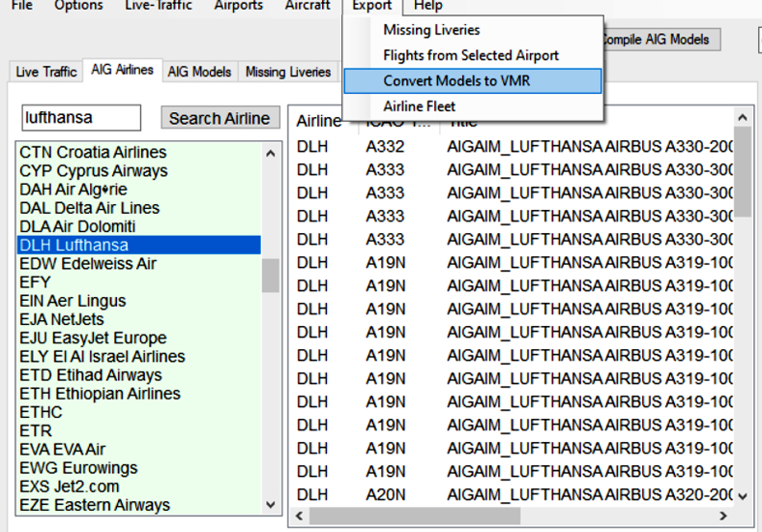
Task: Select EIN Aer Lingus
Action: pos(139,301)
